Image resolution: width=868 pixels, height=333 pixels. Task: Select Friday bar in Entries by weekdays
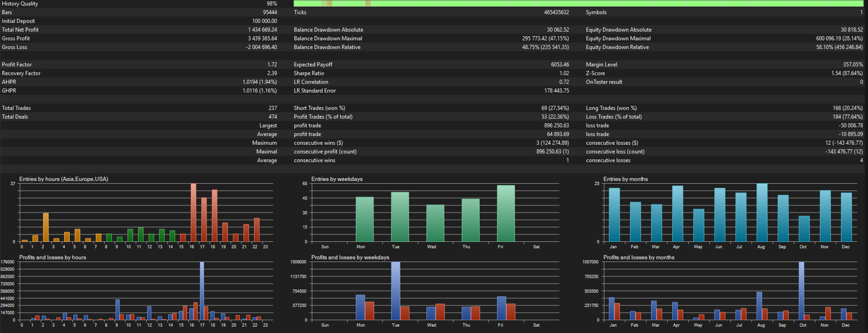[505, 213]
